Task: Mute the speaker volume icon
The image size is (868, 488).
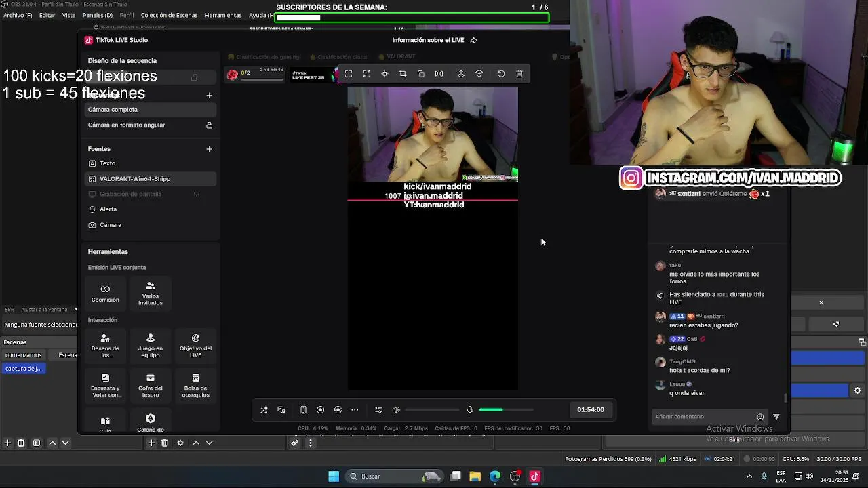Action: (397, 410)
